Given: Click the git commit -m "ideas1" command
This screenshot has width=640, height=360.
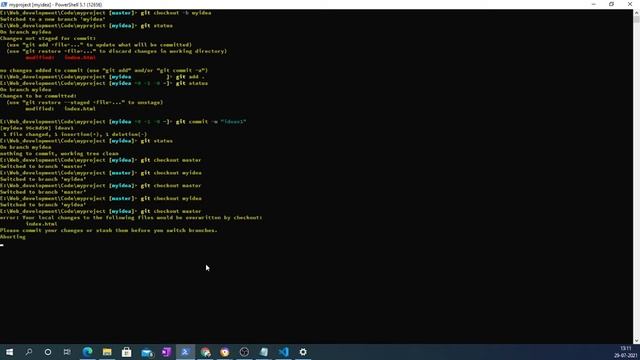Looking at the screenshot, I should coord(211,122).
